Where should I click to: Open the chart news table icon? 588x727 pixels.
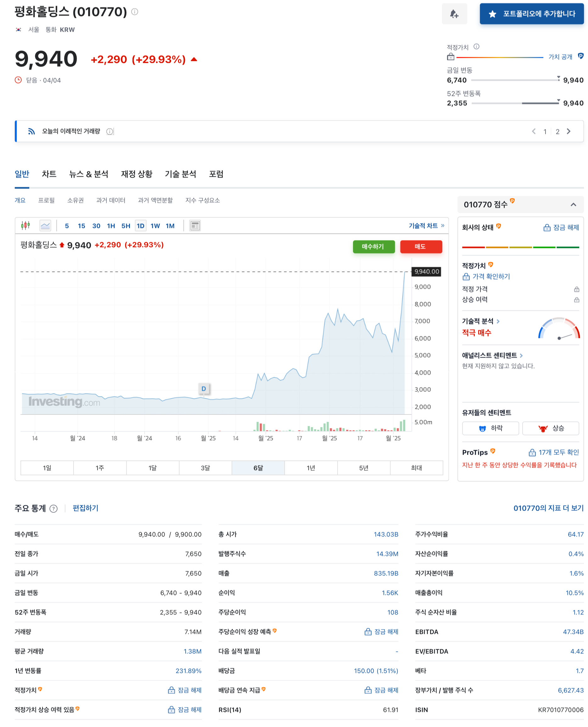click(195, 226)
